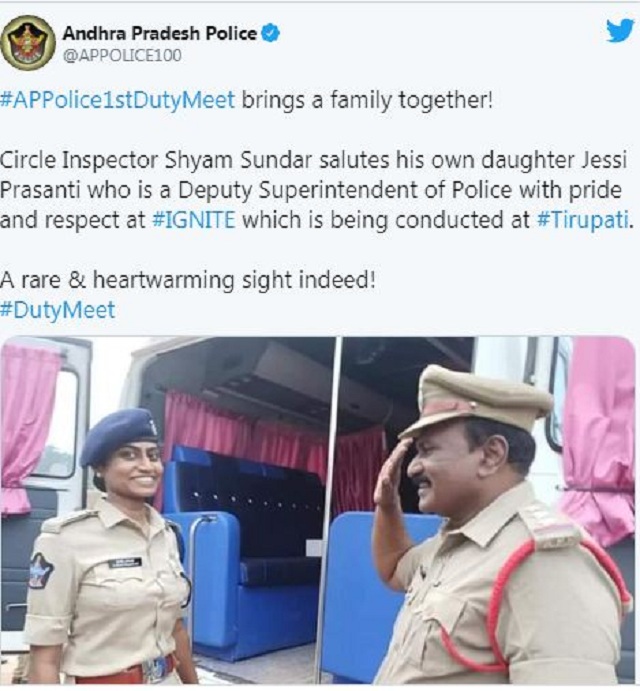Open the attached tweet photo
This screenshot has height=691, width=640.
coord(318,510)
